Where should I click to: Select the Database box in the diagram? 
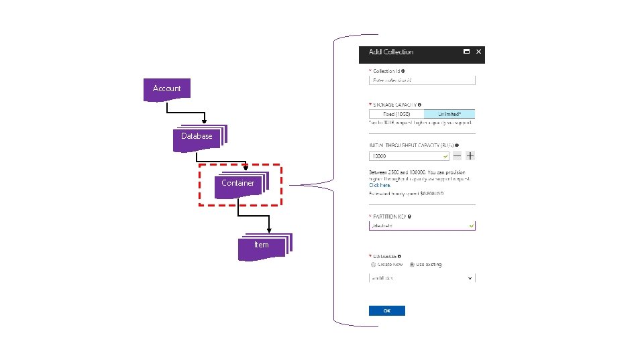[200, 138]
